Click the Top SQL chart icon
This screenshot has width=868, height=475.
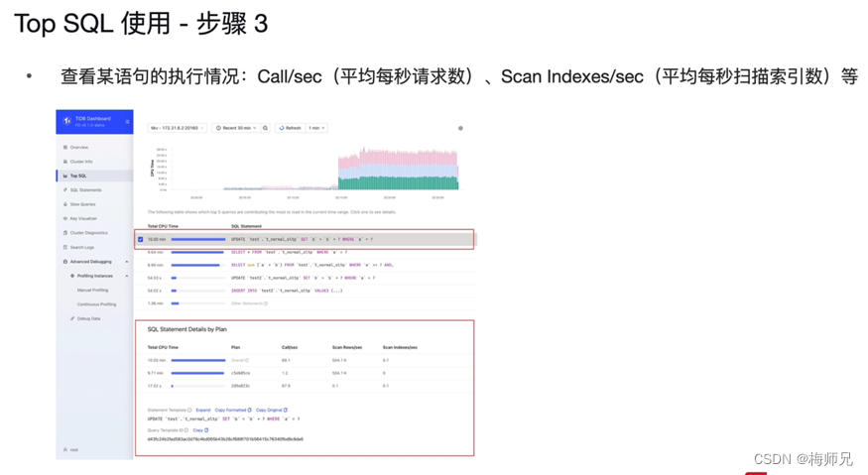pos(65,177)
